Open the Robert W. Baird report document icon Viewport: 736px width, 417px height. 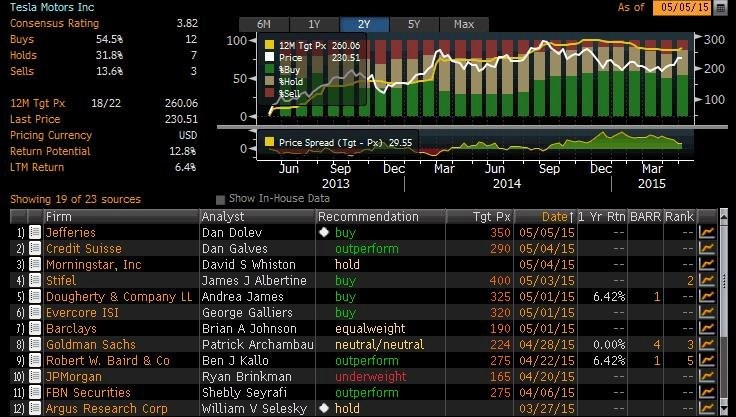click(35, 360)
